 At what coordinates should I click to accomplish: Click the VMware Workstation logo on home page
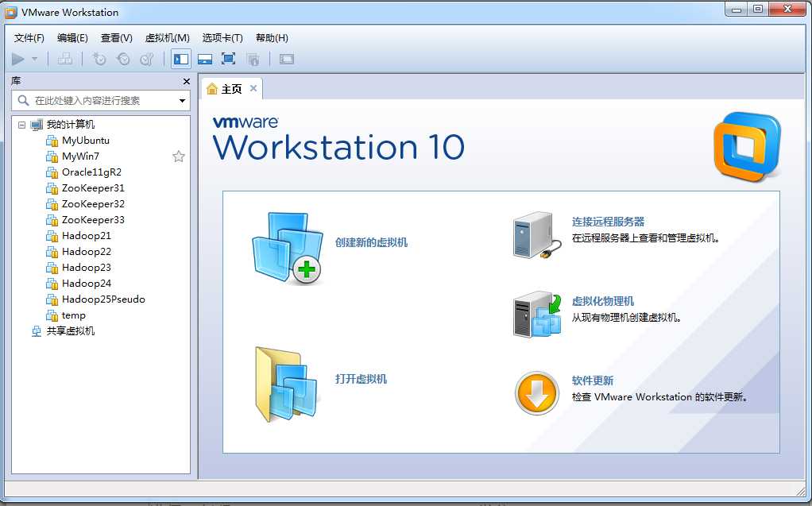pos(748,147)
